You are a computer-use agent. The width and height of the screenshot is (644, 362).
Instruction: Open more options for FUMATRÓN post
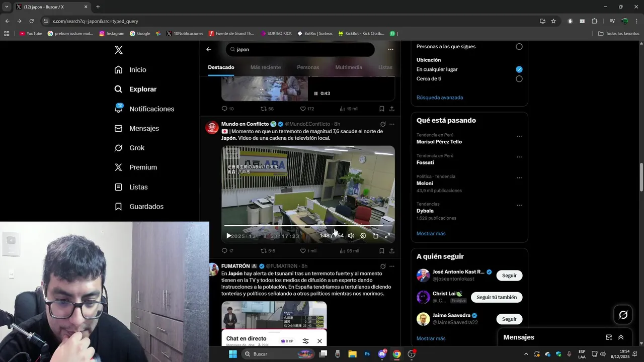[x=392, y=266]
